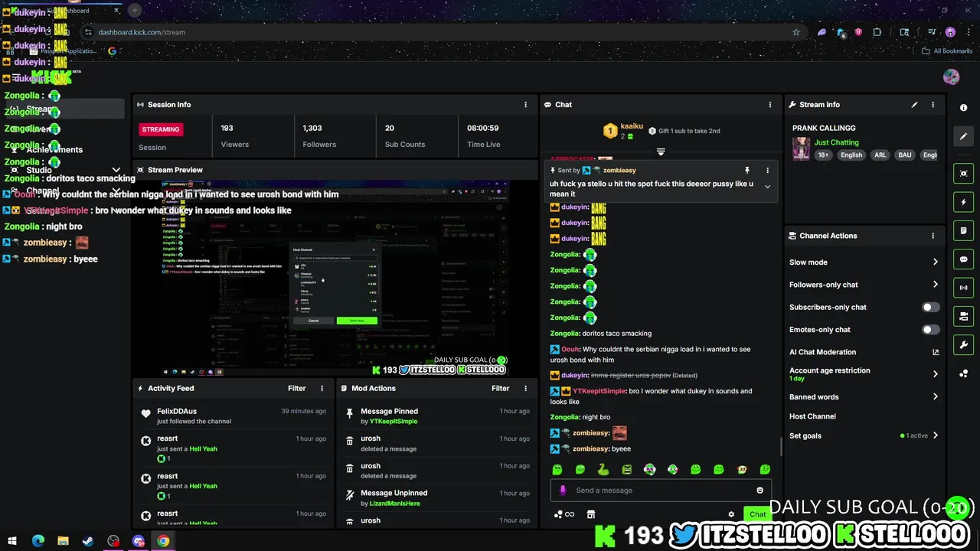Click the English tag in Stream info
Viewport: 980px width, 551px height.
click(x=851, y=155)
